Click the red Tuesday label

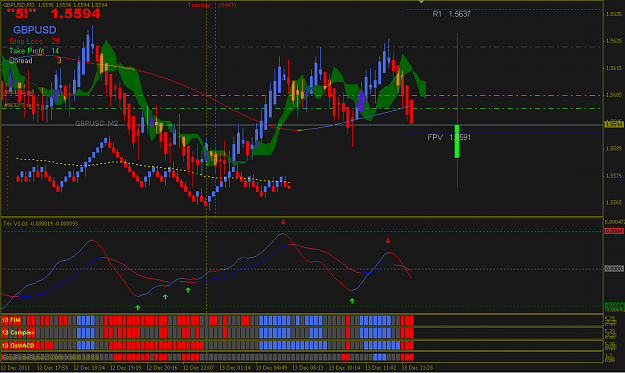[x=199, y=5]
